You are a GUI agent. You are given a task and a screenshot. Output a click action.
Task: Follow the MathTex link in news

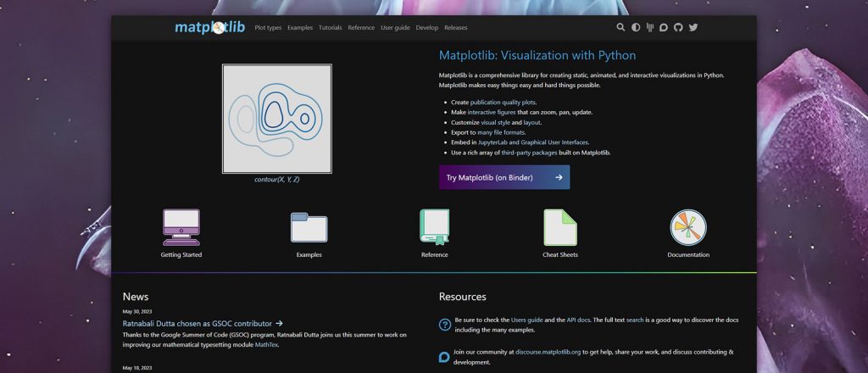(x=266, y=345)
